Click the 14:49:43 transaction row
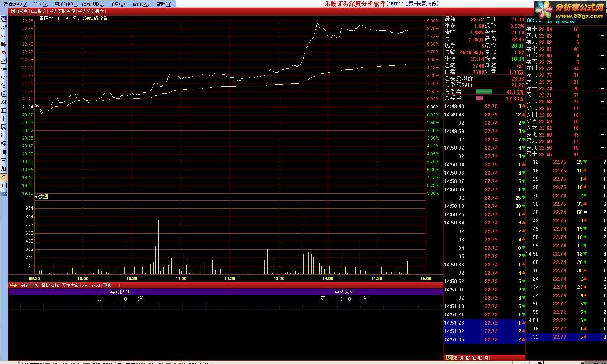Screen dimensions: 607x364 pyautogui.click(x=484, y=107)
